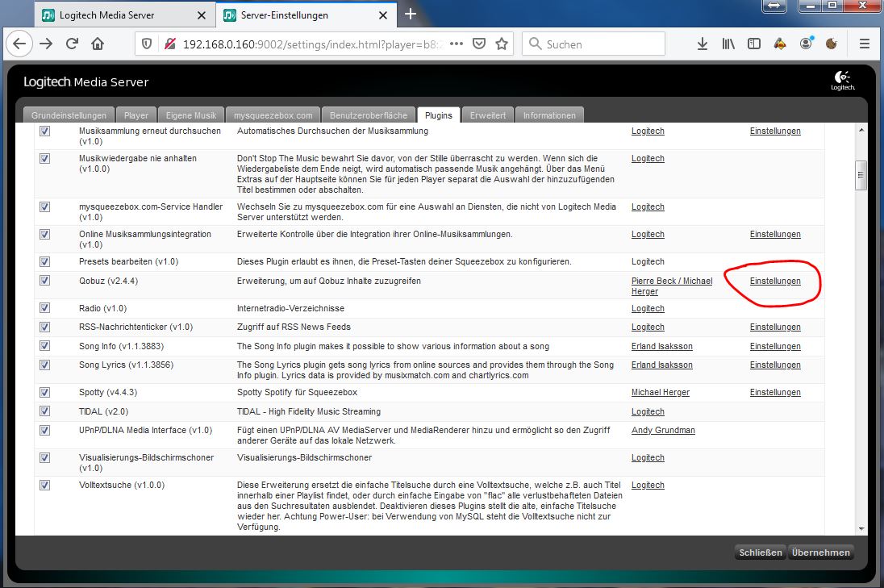Save page to Pocket
This screenshot has height=588, width=884.
[478, 44]
